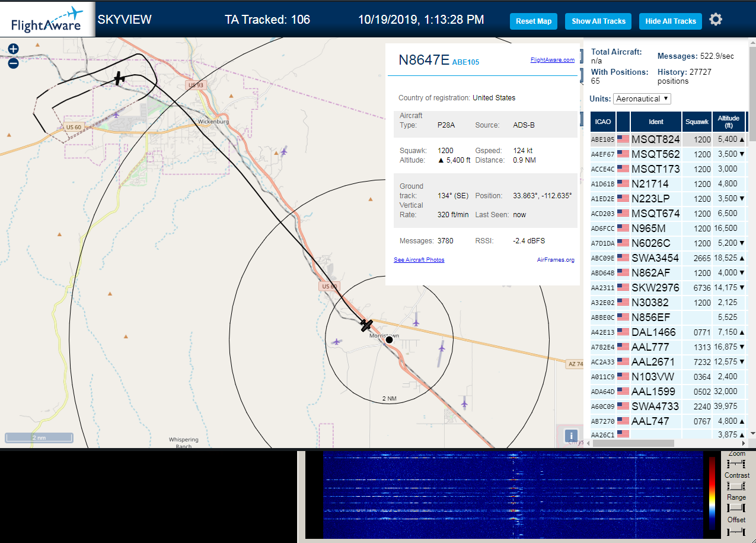Open the Units dropdown showing Aeronautical
756x543 pixels.
[642, 99]
